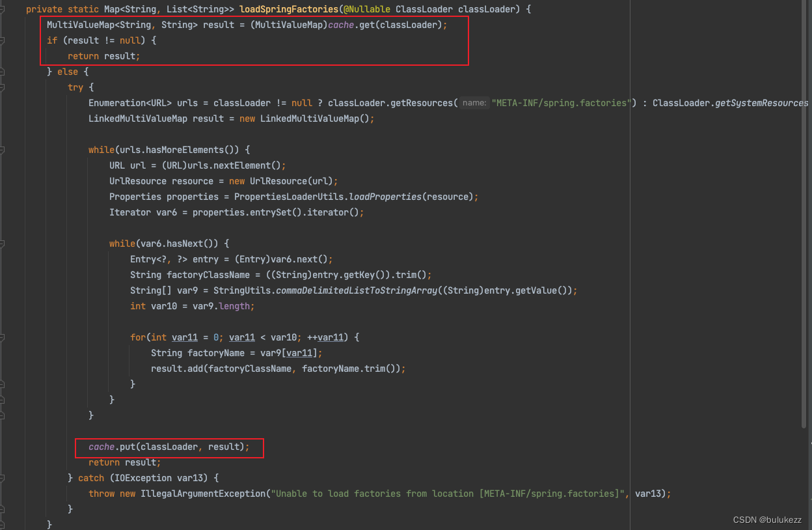812x530 pixels.
Task: Click the 'name:' parameter hint
Action: pos(474,103)
